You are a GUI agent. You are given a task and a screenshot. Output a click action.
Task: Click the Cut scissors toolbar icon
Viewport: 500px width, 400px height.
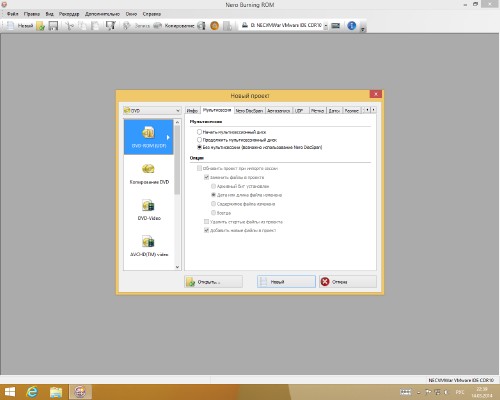69,26
